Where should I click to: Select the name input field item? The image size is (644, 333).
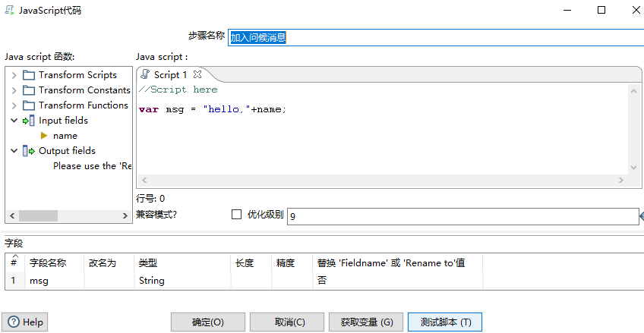(x=65, y=136)
